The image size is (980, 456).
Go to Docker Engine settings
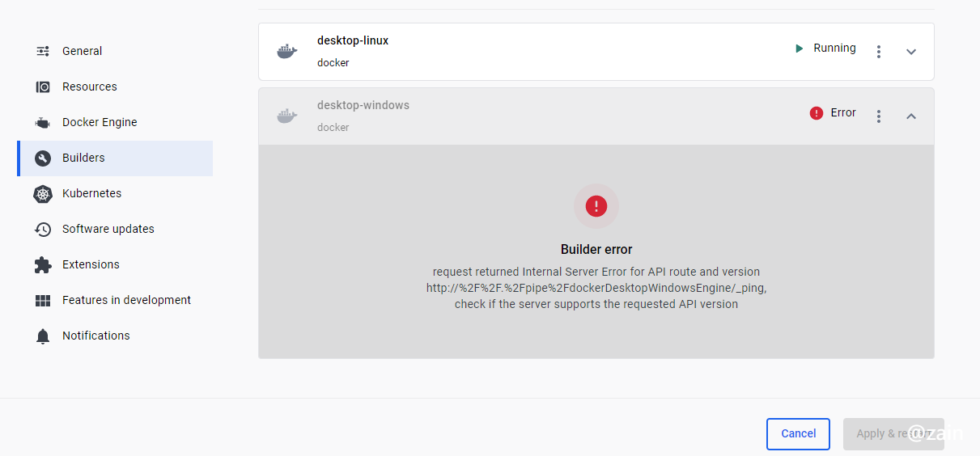pos(115,122)
